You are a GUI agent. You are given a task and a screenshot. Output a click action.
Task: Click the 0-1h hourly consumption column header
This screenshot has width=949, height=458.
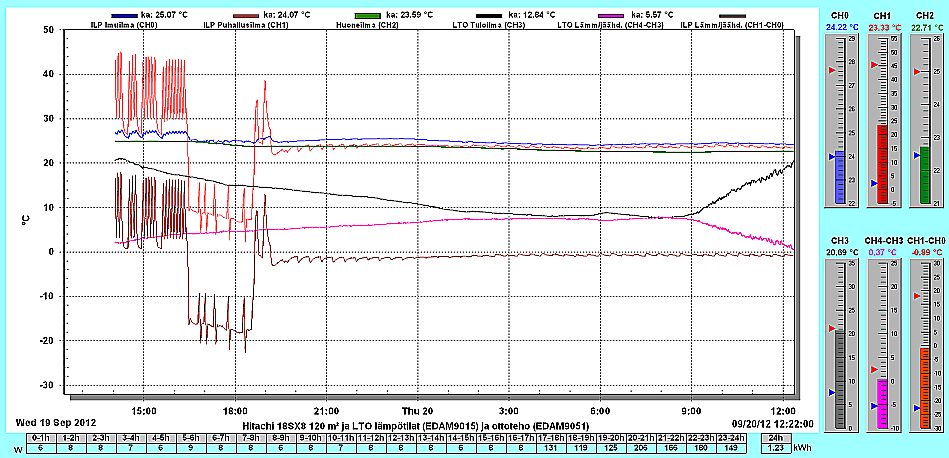point(41,438)
